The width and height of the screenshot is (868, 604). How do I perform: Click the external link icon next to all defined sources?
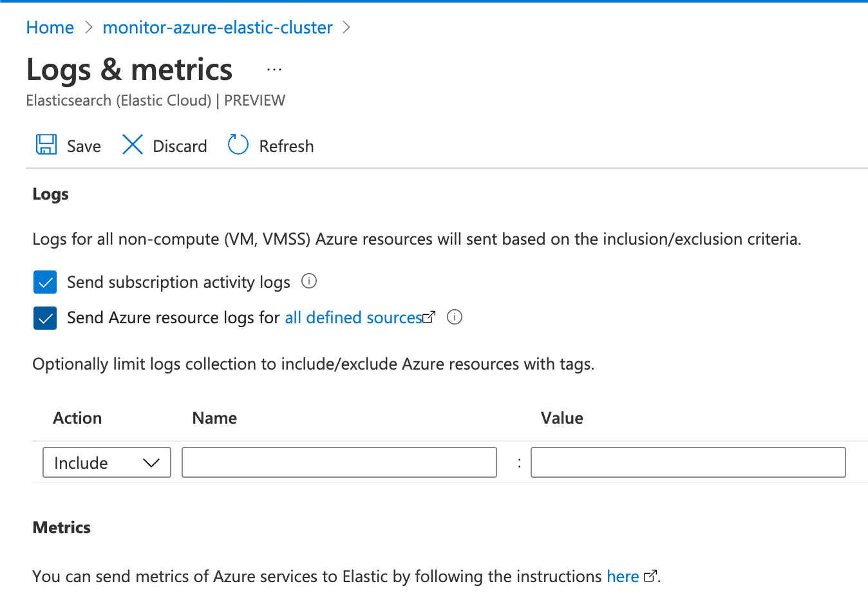(x=429, y=317)
